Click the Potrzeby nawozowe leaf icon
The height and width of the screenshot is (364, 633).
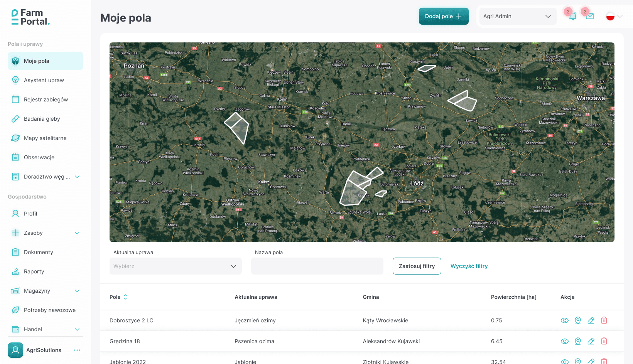[x=15, y=310]
